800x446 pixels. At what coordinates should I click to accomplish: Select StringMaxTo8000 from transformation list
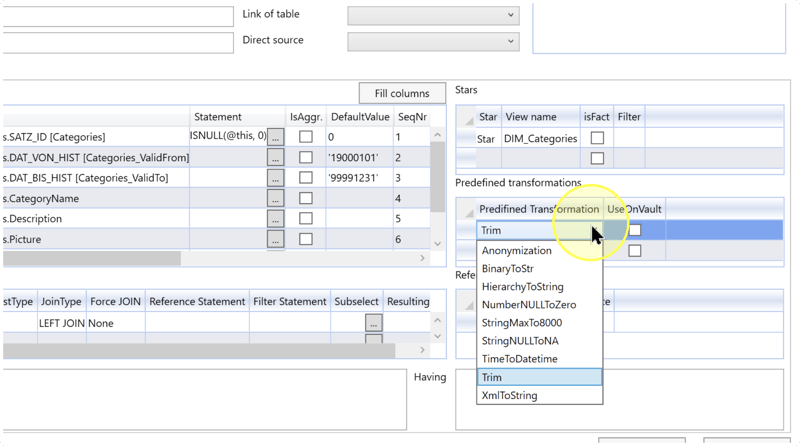point(539,323)
